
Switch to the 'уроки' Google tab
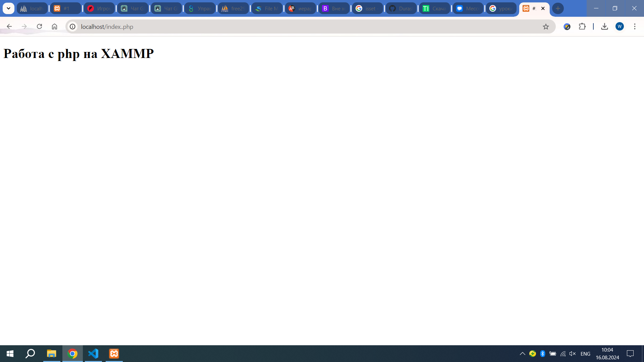point(501,8)
